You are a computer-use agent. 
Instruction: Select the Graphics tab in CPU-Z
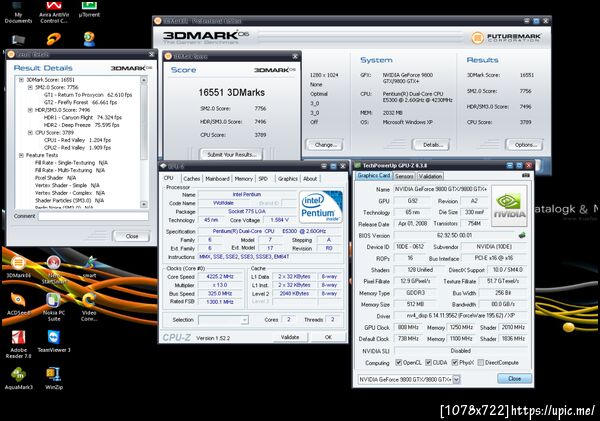point(287,179)
